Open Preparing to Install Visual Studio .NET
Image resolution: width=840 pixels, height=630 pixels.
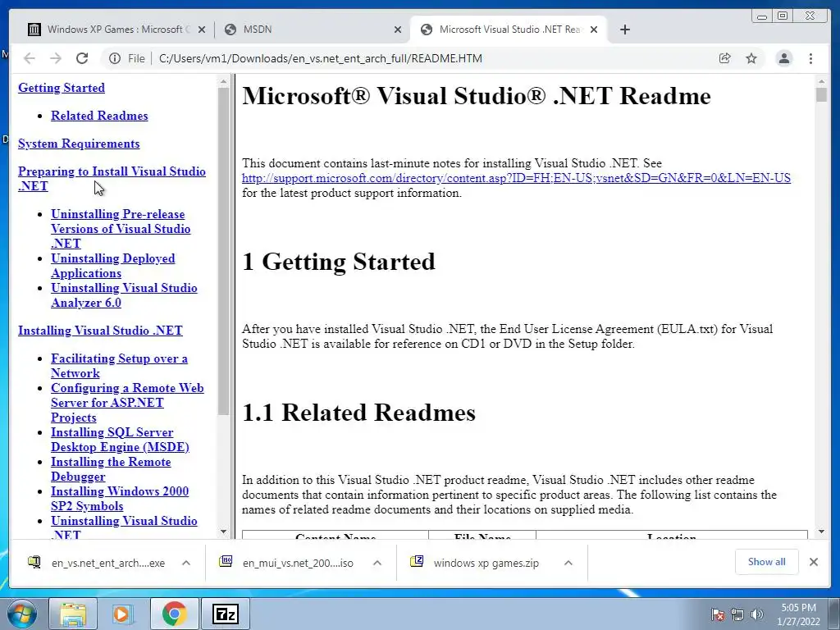112,179
